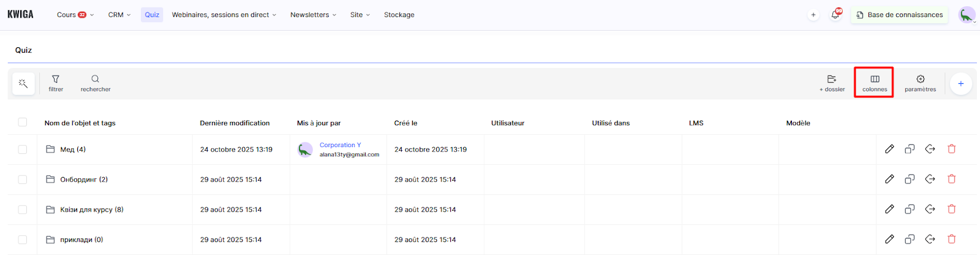Check the Мед (4) row checkbox
This screenshot has height=255, width=980.
click(23, 150)
